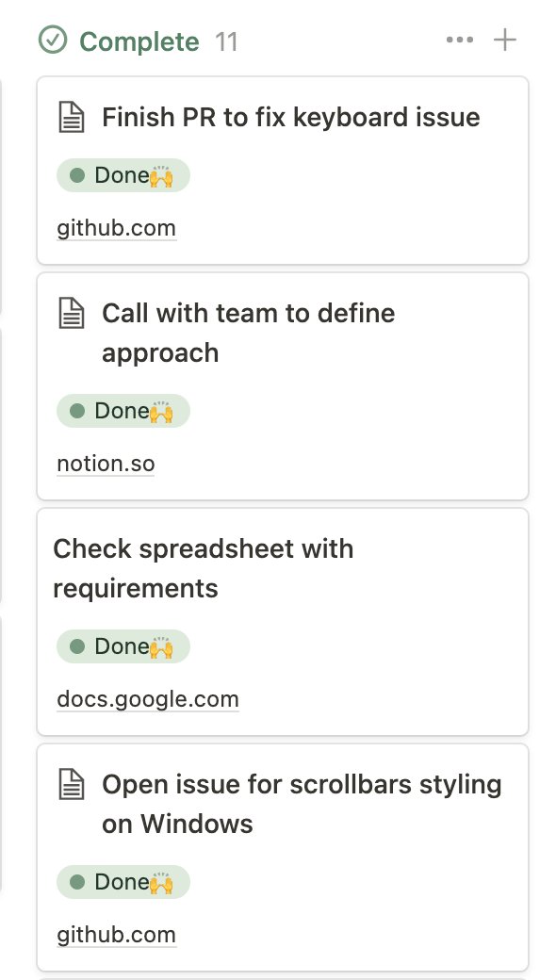The image size is (556, 980).
Task: Add a new card using the plus icon
Action: 505,40
